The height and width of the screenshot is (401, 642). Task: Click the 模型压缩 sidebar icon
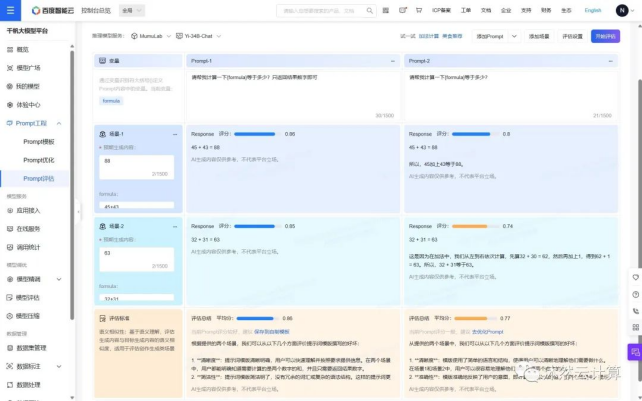point(10,316)
